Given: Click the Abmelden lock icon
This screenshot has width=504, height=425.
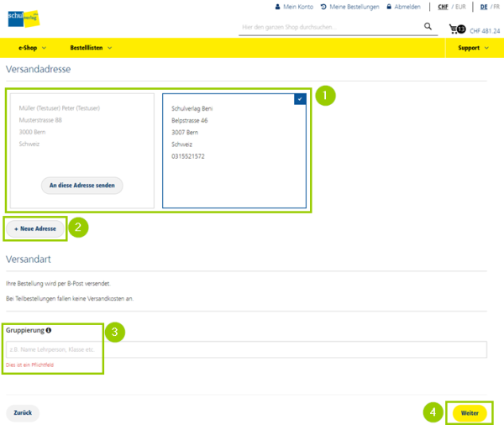Looking at the screenshot, I should pos(389,7).
